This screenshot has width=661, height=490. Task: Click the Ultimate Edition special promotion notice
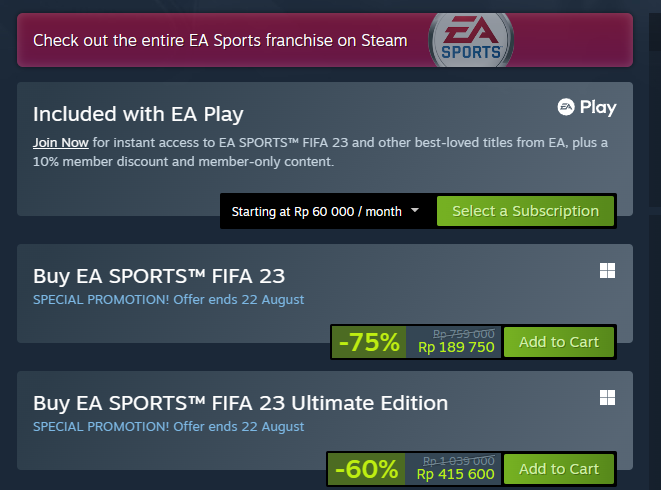point(168,427)
